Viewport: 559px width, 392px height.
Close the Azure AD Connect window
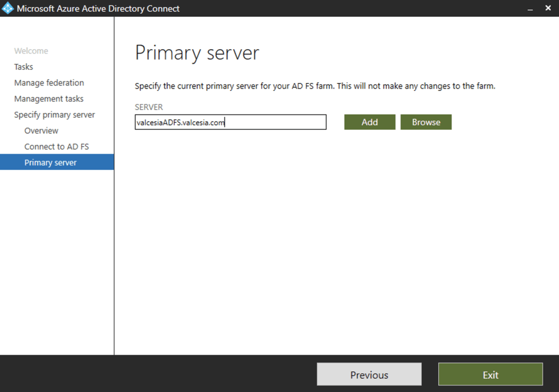pos(548,8)
